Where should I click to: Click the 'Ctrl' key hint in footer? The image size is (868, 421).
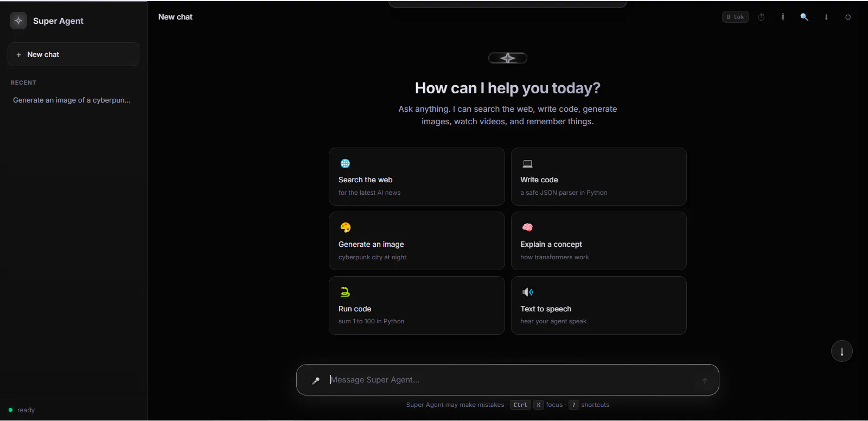pos(520,405)
